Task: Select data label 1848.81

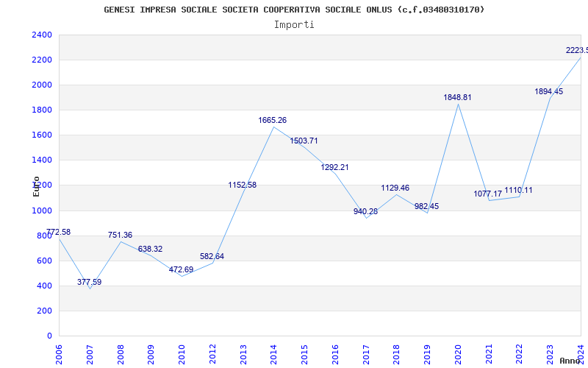Action: click(457, 98)
